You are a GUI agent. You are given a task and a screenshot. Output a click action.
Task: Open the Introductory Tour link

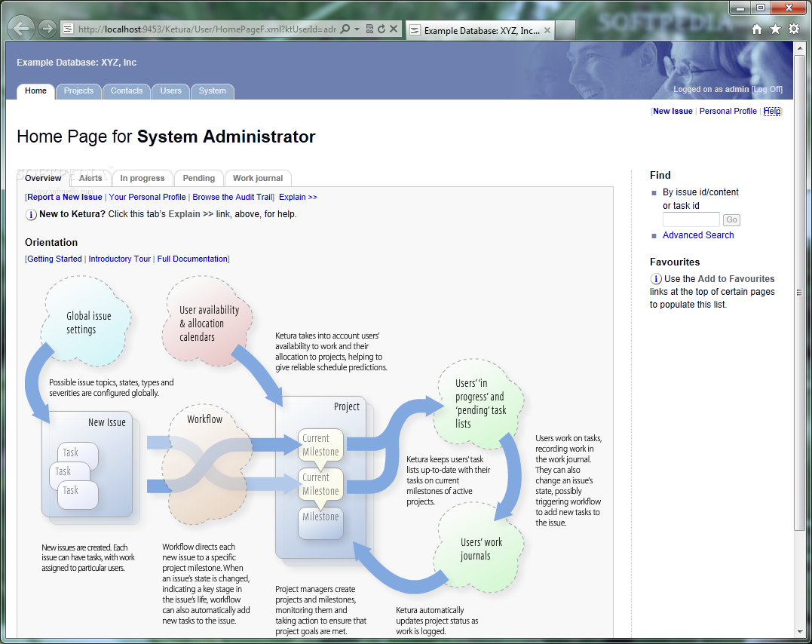(120, 259)
